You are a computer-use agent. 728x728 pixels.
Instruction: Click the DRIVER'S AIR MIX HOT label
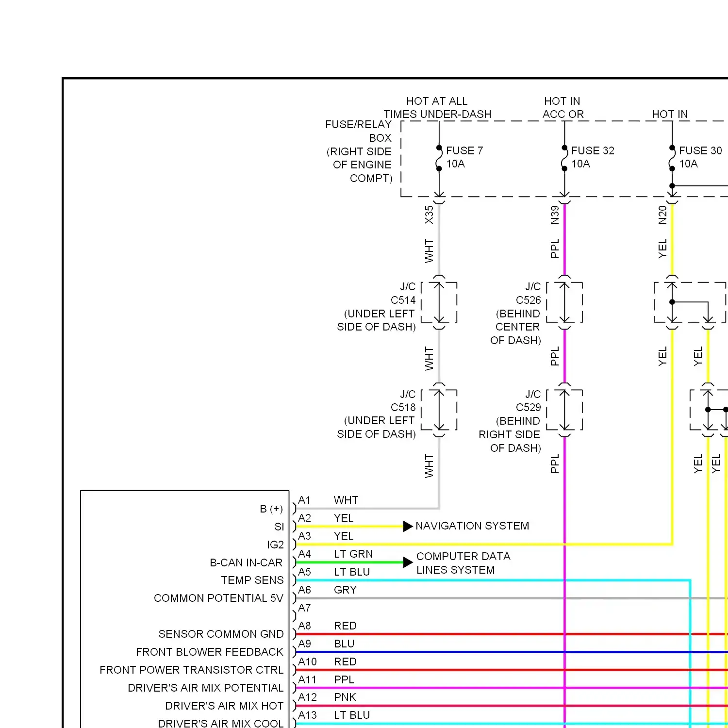click(224, 706)
